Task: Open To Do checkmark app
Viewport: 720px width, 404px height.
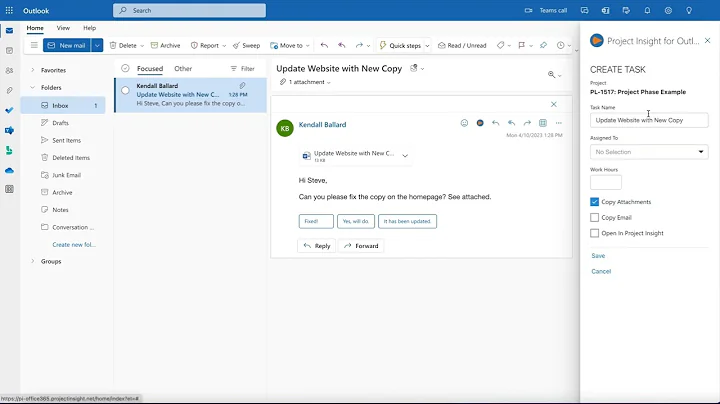Action: [9, 110]
